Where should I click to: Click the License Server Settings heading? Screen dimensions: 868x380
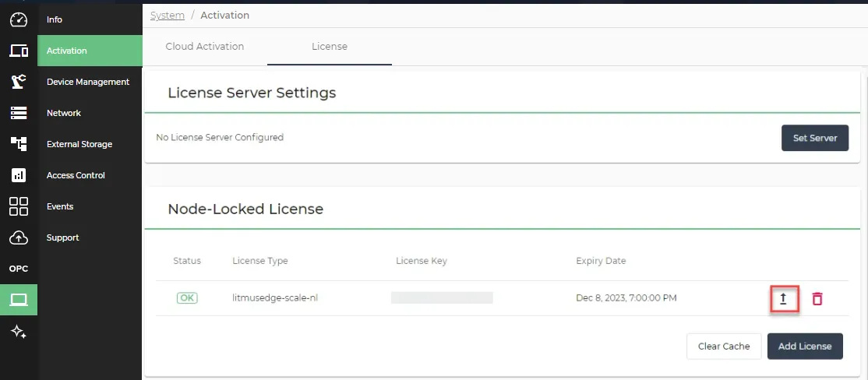(252, 93)
